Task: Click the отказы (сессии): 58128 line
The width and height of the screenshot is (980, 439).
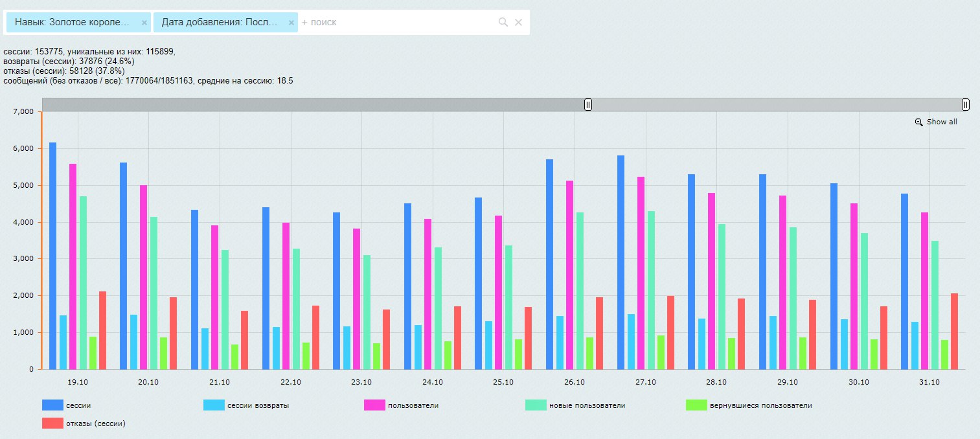Action: [64, 71]
